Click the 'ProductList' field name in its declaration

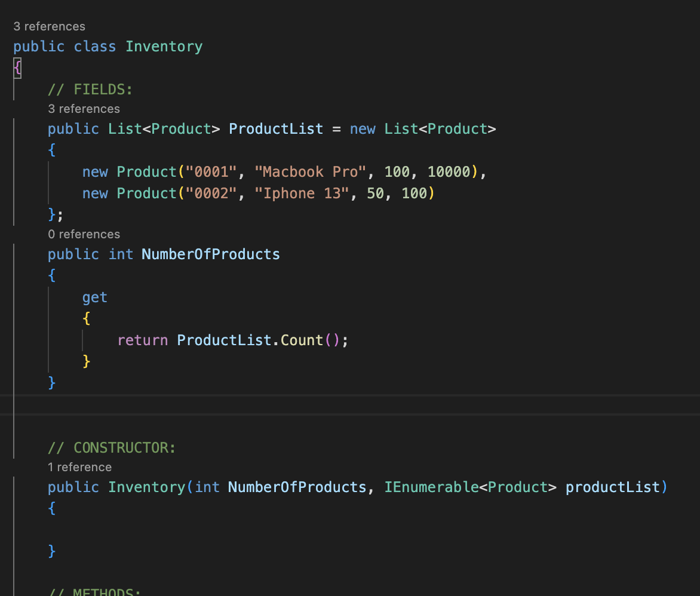(276, 128)
